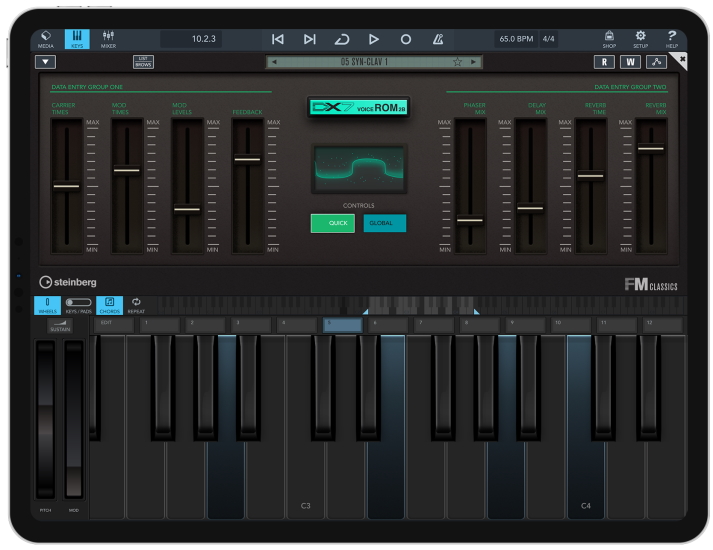
Task: Toggle the Keys / Pads switch
Action: tap(77, 304)
